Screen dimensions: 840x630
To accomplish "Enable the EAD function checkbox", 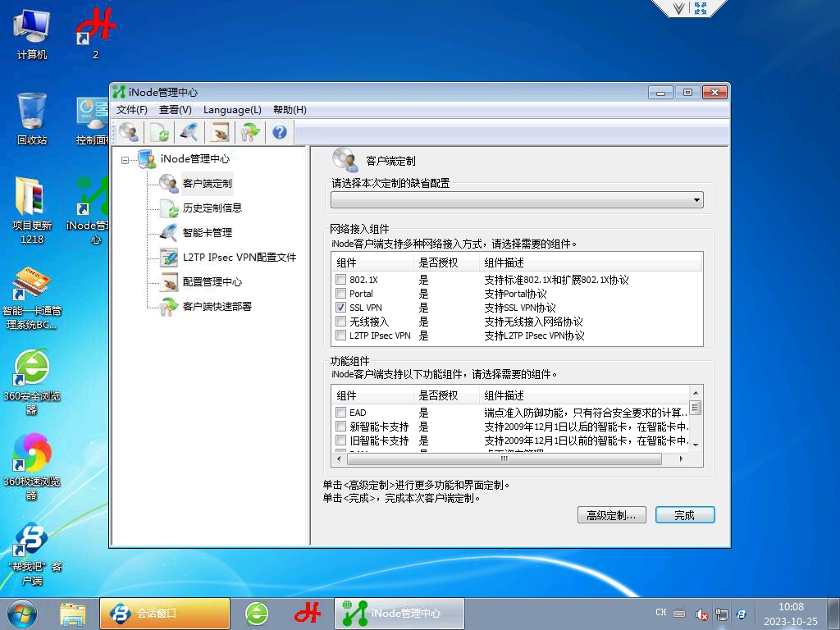I will (340, 413).
